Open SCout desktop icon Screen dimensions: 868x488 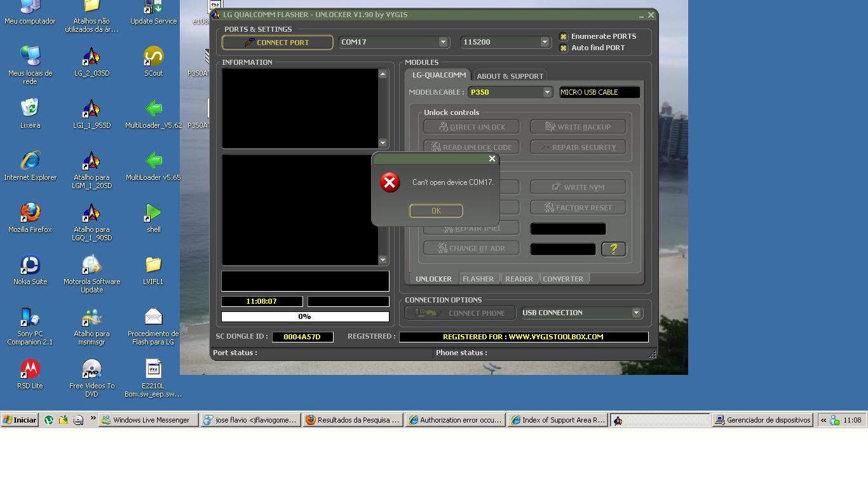coord(153,61)
